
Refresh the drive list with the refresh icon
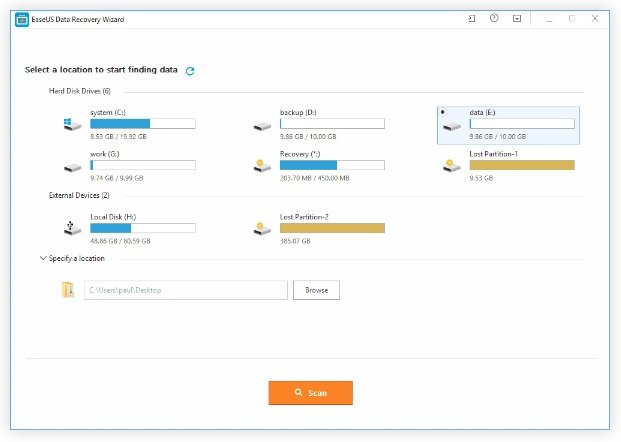(190, 71)
